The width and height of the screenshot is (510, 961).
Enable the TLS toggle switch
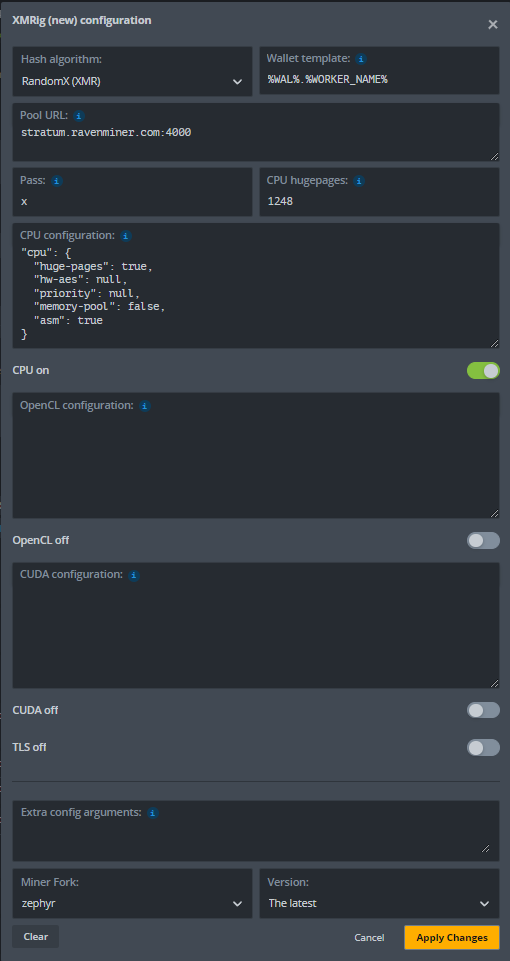tap(483, 748)
